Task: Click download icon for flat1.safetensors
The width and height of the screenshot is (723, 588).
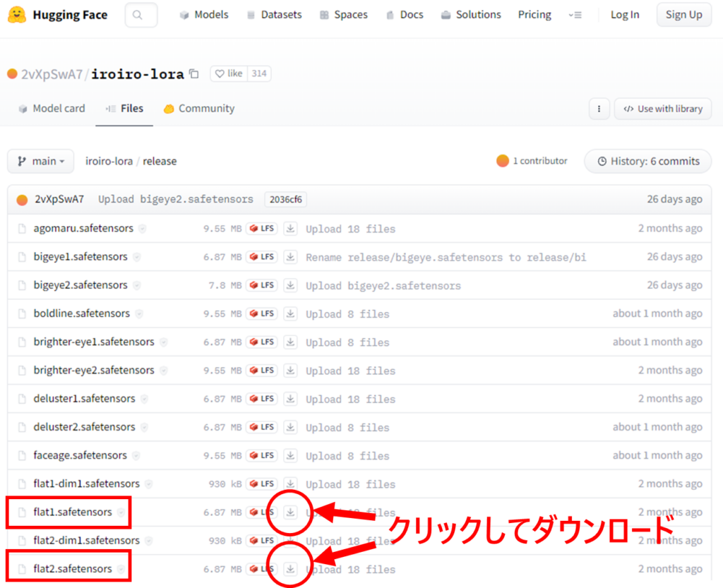Action: coord(290,512)
